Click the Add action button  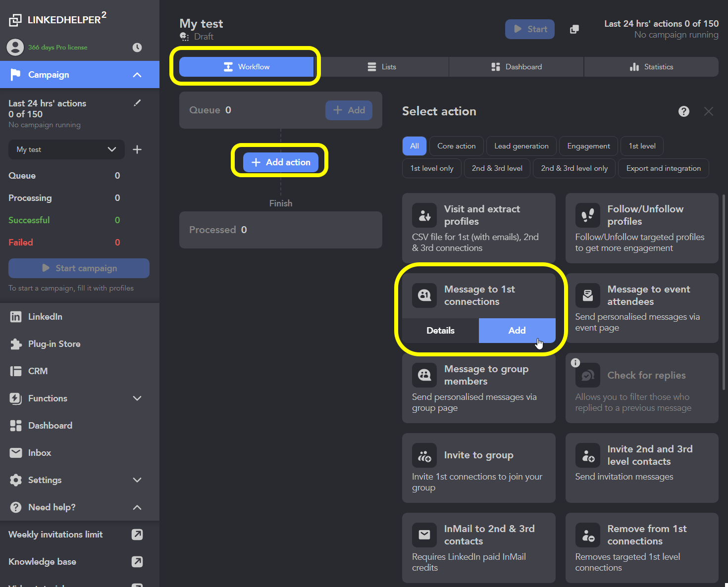(281, 162)
